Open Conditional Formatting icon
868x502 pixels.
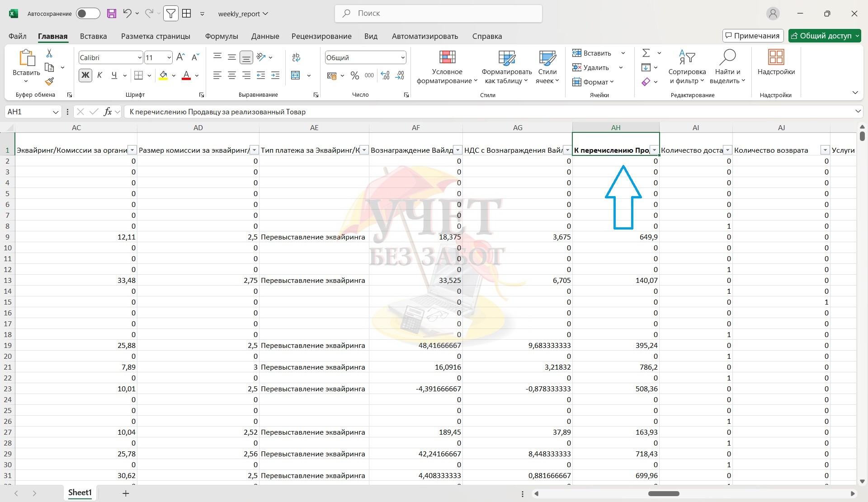coord(447,57)
